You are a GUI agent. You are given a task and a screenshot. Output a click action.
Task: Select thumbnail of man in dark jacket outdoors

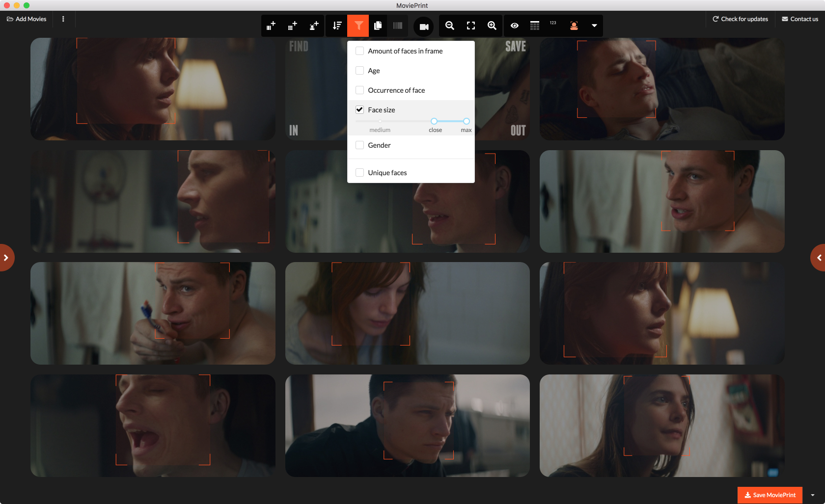[407, 425]
